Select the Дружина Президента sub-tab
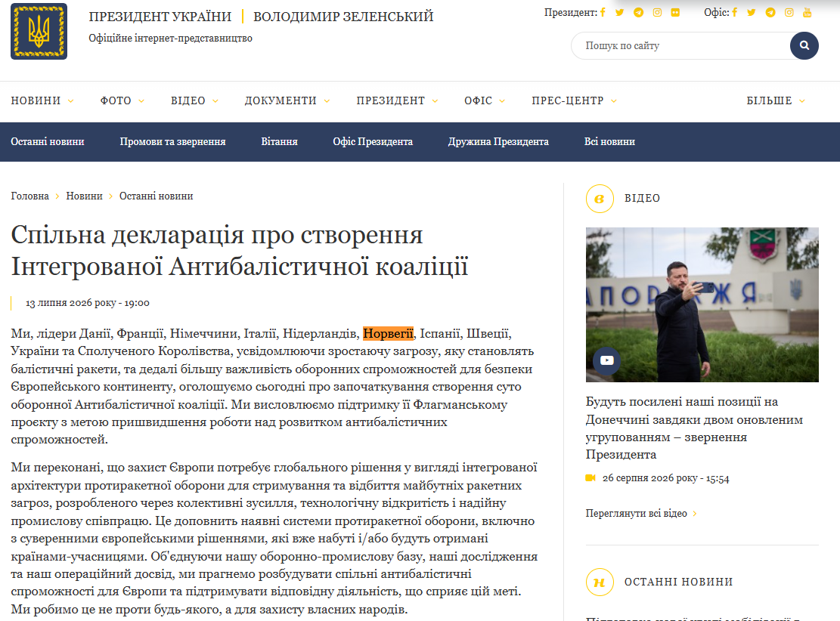Image resolution: width=840 pixels, height=621 pixels. click(x=498, y=142)
